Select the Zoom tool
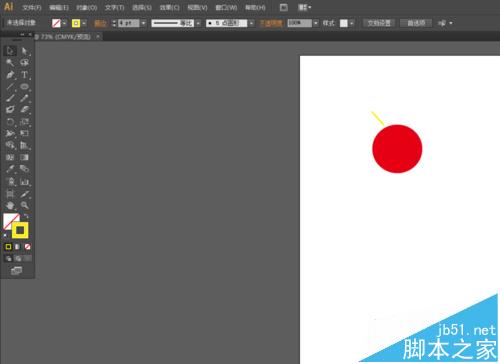This screenshot has width=500, height=364. (x=24, y=205)
